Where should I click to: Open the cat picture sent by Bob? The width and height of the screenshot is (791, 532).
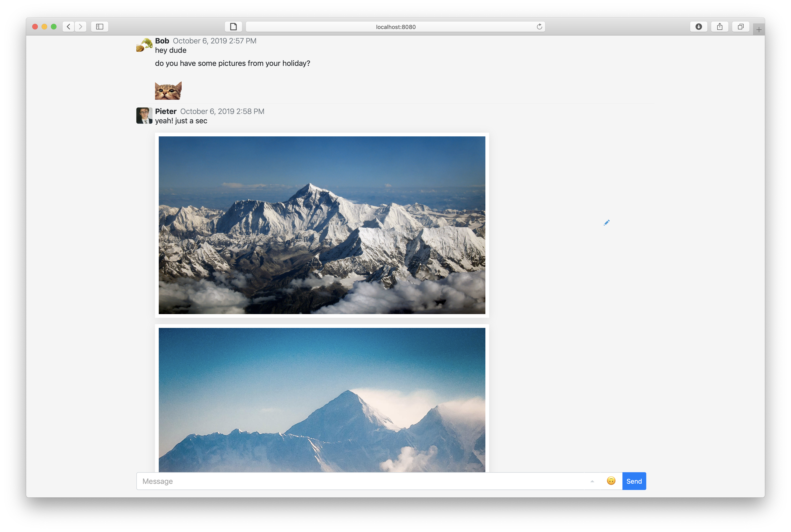[168, 91]
